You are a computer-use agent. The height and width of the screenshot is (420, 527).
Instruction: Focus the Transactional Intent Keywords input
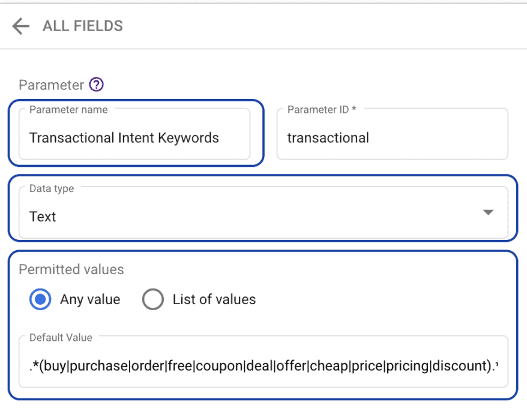(135, 137)
